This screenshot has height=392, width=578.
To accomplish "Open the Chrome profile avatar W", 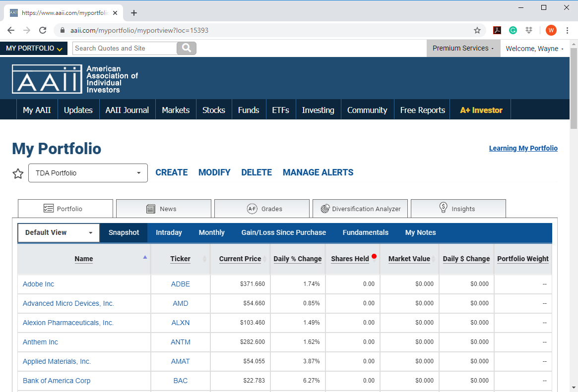I will (551, 30).
